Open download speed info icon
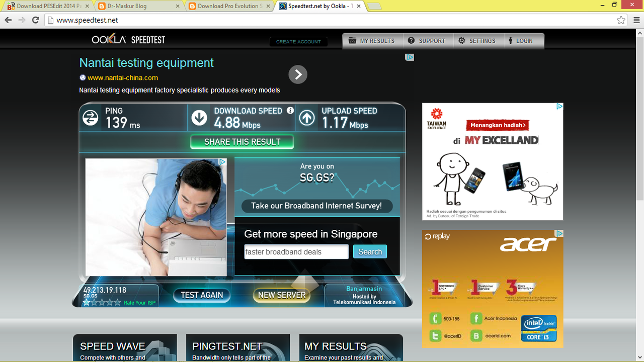 point(290,111)
